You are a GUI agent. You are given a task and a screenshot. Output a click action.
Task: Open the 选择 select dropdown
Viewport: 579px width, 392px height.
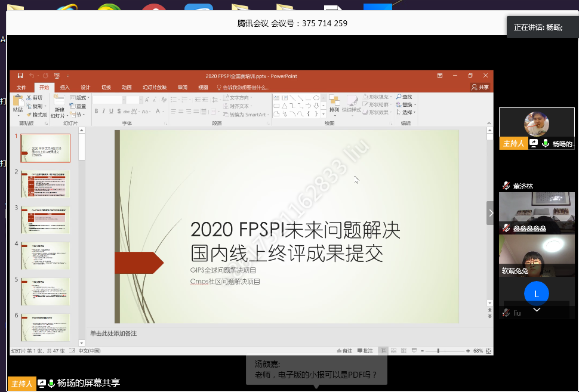[405, 112]
